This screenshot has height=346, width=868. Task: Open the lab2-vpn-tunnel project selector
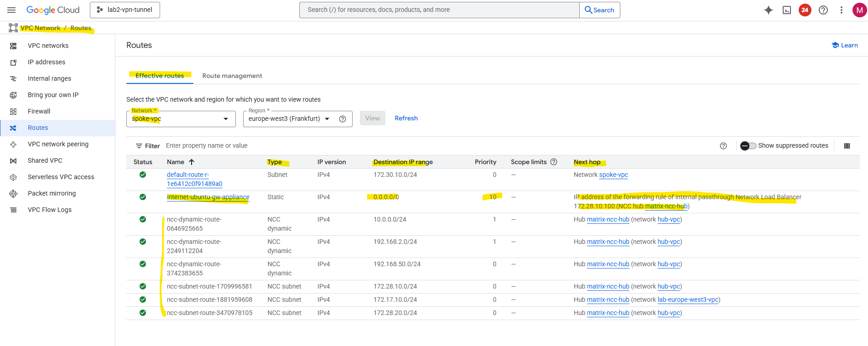pyautogui.click(x=125, y=10)
